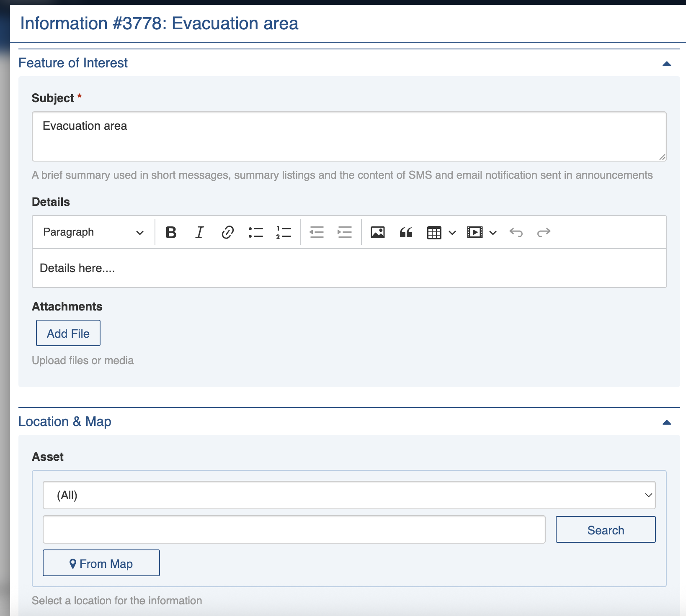Apply italic formatting in Details editor
686x616 pixels.
coord(199,232)
